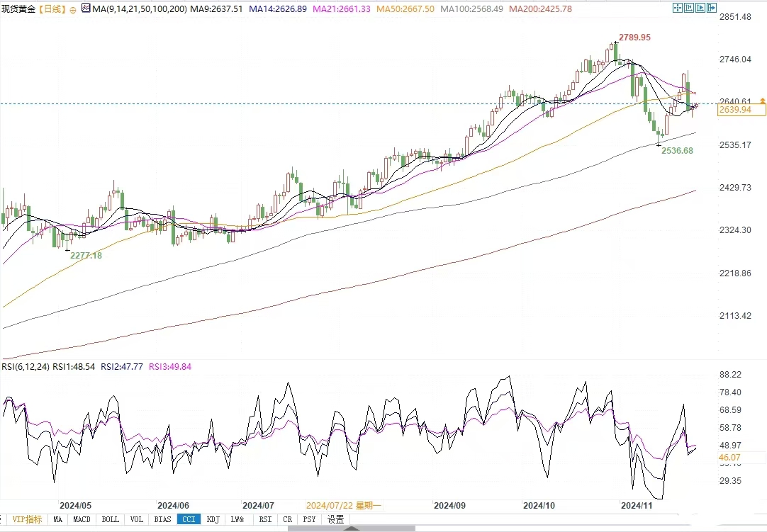Select the highlighted CCI indicator tab
This screenshot has height=532, width=767.
click(x=189, y=519)
